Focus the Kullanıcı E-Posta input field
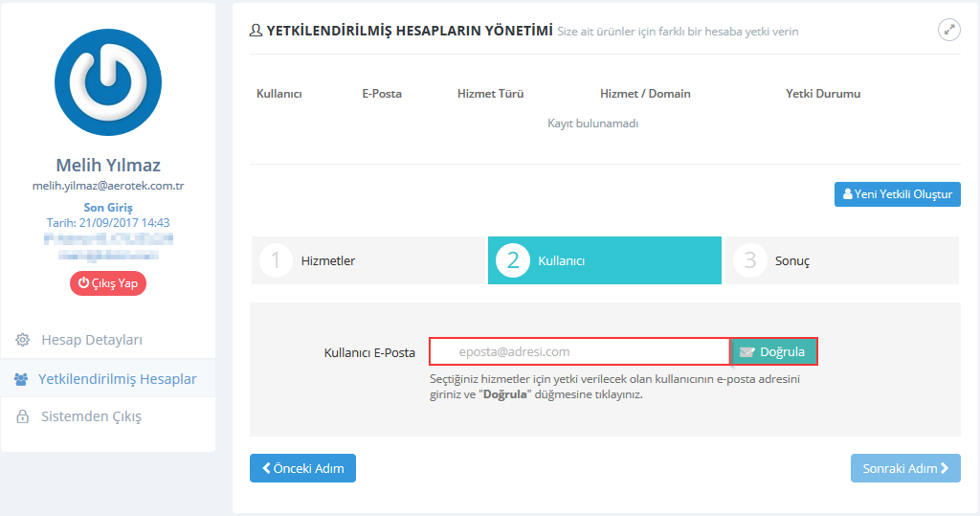The width and height of the screenshot is (980, 516). pos(579,351)
